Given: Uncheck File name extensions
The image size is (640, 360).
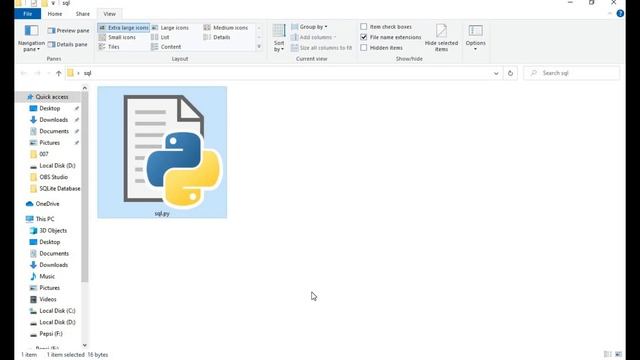Looking at the screenshot, I should (x=364, y=37).
